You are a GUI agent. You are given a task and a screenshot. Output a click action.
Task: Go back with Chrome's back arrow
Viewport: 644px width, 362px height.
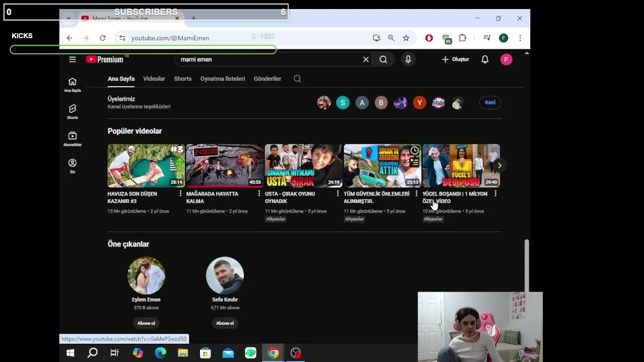coord(69,38)
